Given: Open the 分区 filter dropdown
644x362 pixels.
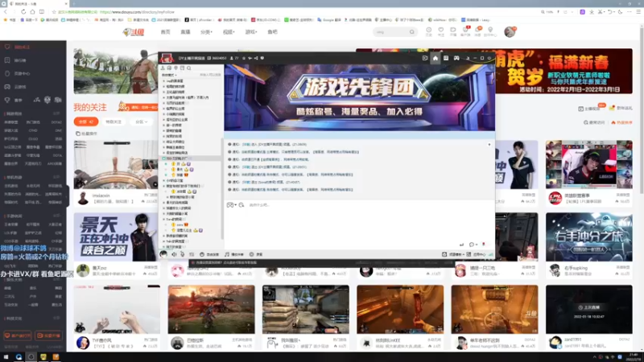Looking at the screenshot, I should pyautogui.click(x=142, y=122).
